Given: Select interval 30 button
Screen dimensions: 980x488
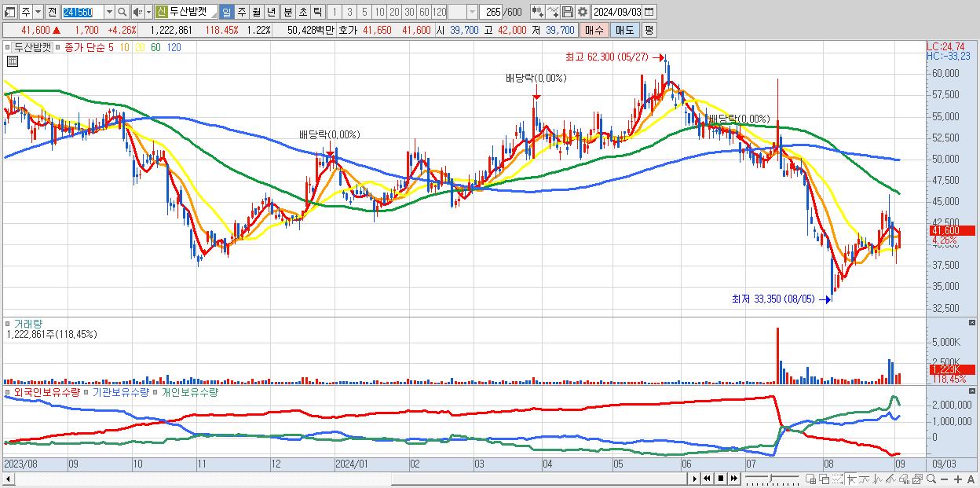Looking at the screenshot, I should click(409, 13).
